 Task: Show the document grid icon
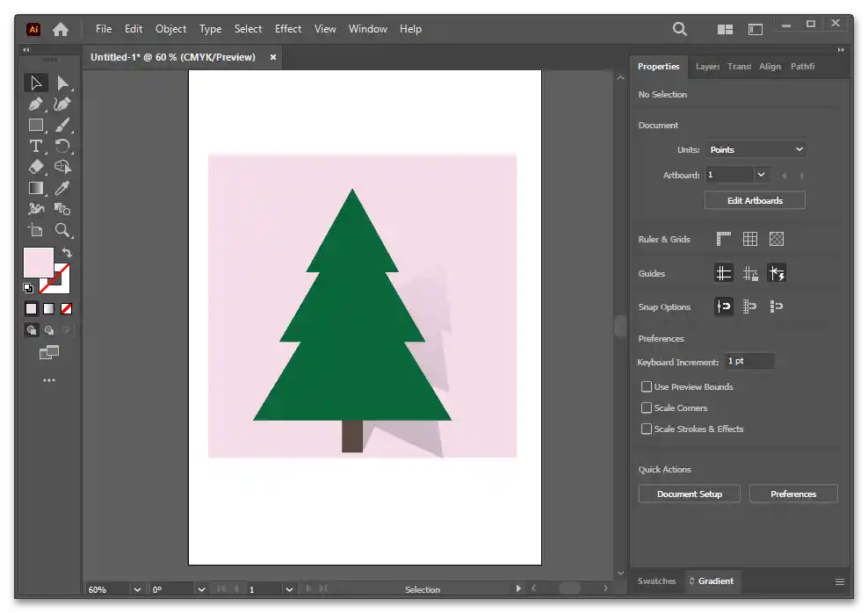pos(750,239)
